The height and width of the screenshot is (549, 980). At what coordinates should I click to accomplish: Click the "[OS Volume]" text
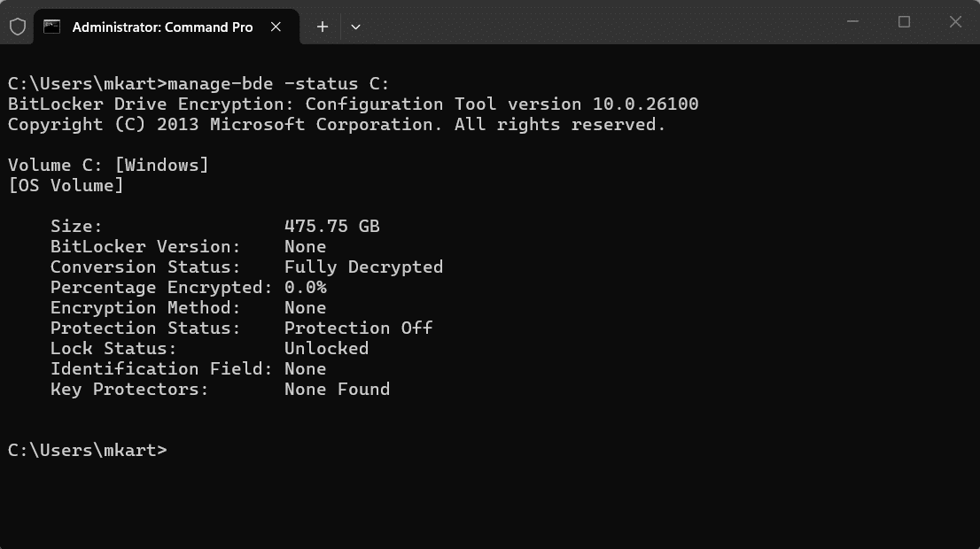point(66,185)
